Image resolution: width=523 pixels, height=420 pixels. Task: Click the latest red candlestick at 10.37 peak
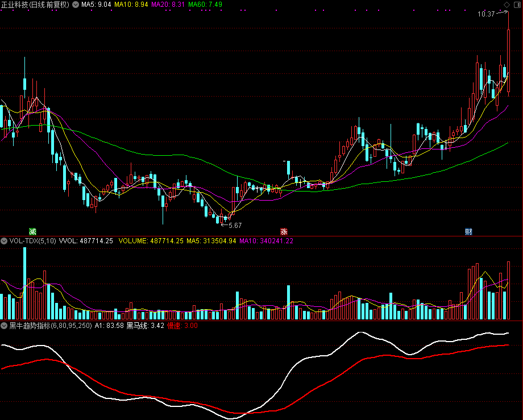509,61
